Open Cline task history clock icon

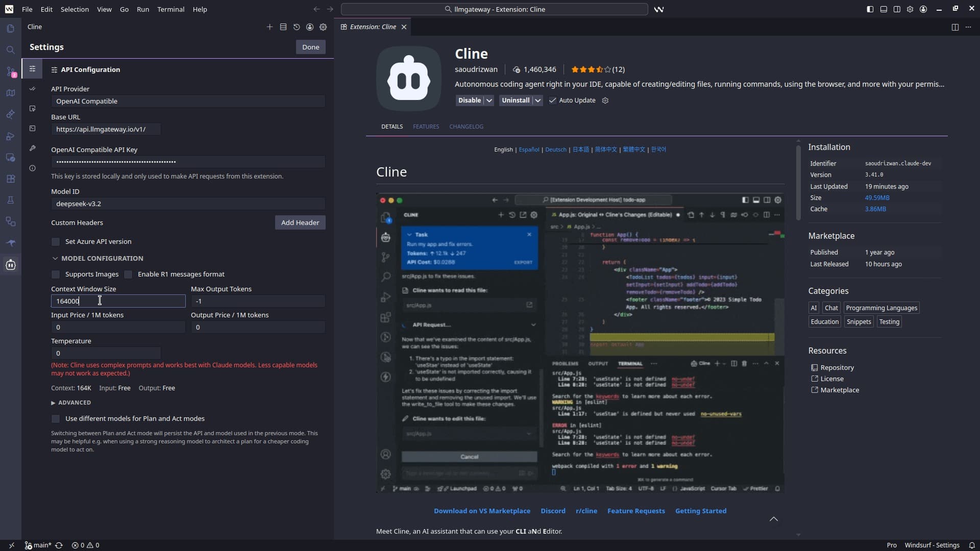tap(297, 27)
